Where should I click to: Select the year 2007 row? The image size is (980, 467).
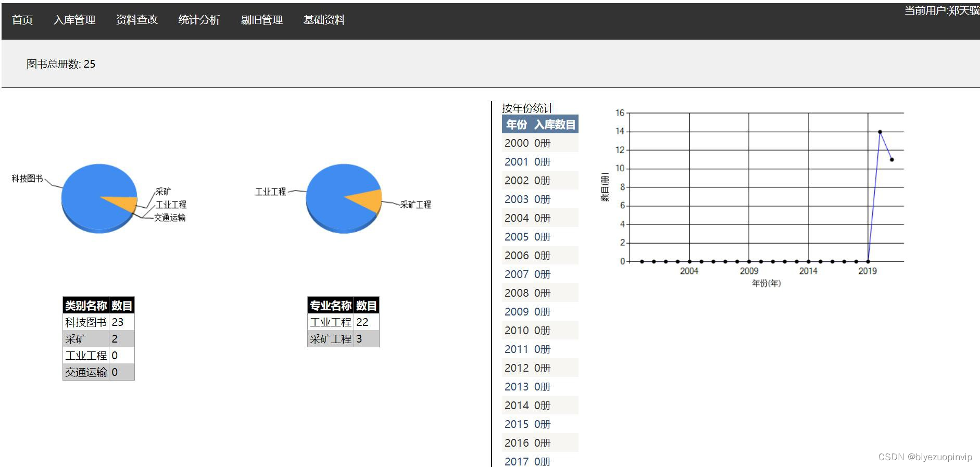[540, 274]
